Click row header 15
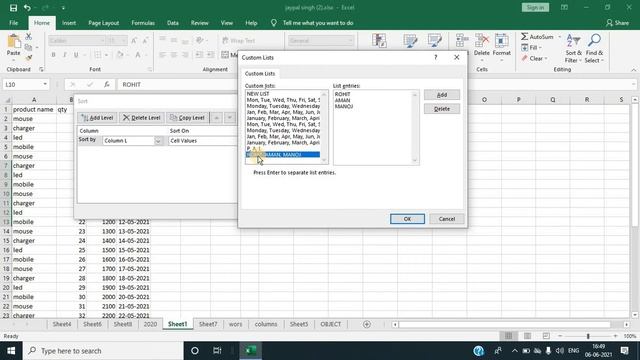The height and width of the screenshot is (360, 640). pos(6,241)
